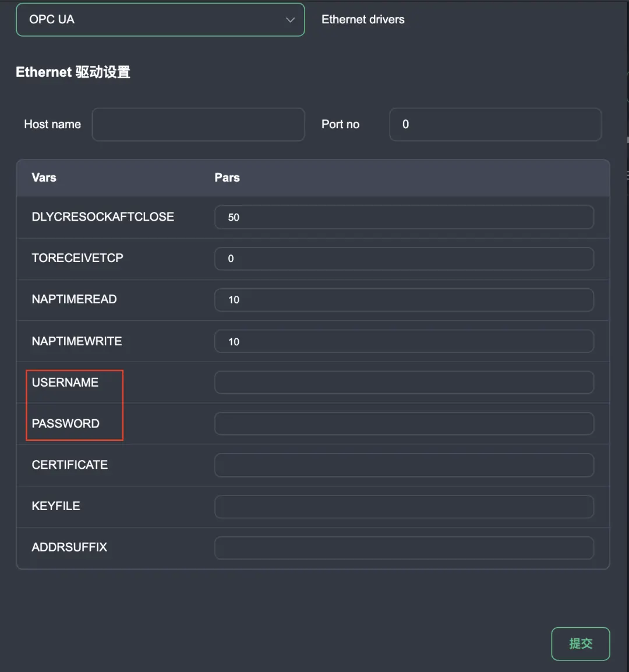629x672 pixels.
Task: Click the PASSWORD row label
Action: tap(66, 424)
